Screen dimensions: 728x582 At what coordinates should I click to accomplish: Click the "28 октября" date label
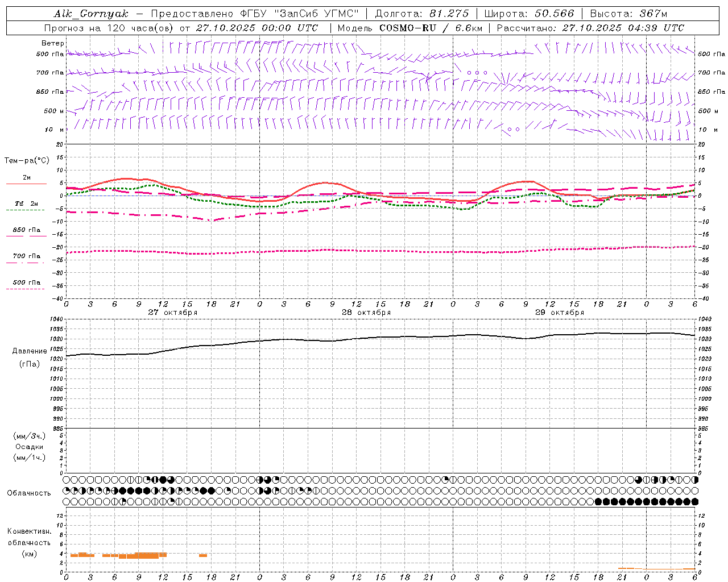[x=366, y=313]
